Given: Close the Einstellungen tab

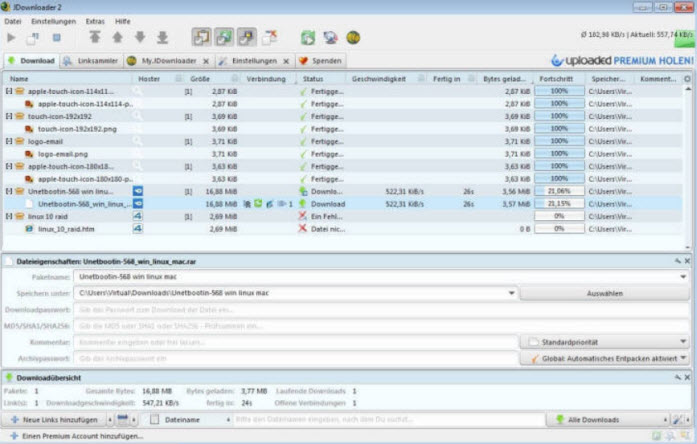Looking at the screenshot, I should point(286,61).
